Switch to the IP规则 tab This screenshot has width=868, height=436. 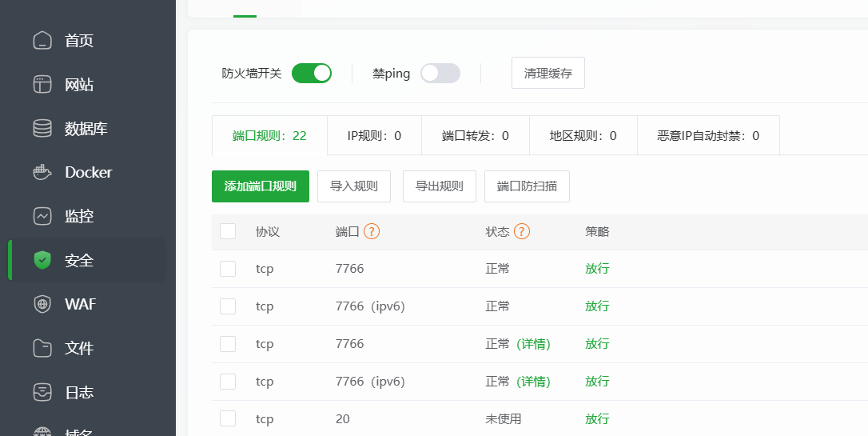coord(374,135)
